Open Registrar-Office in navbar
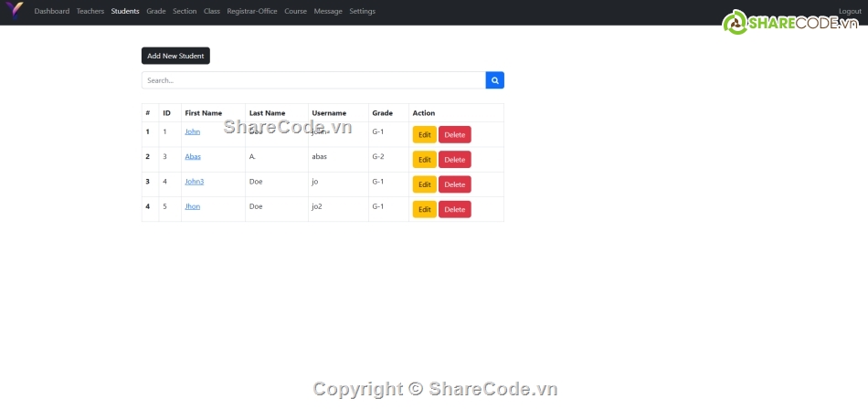 pyautogui.click(x=252, y=12)
